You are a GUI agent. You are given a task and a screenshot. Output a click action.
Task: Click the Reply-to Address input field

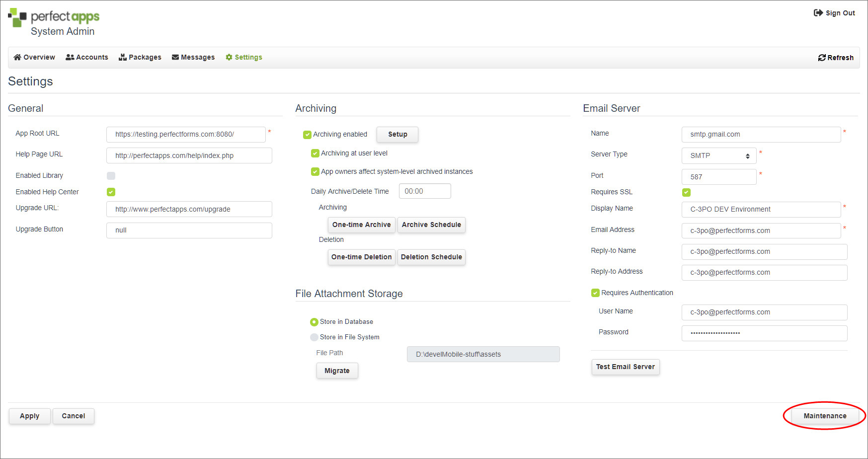click(765, 273)
